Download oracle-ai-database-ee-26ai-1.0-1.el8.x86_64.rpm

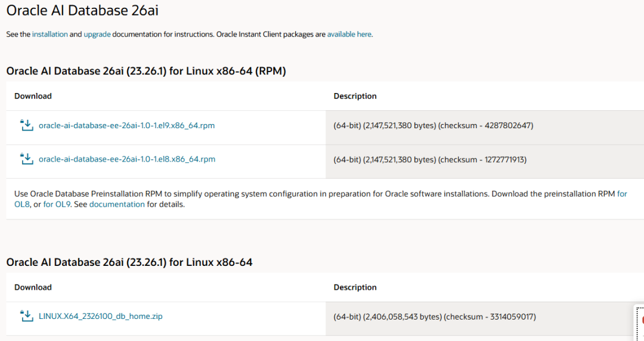127,159
